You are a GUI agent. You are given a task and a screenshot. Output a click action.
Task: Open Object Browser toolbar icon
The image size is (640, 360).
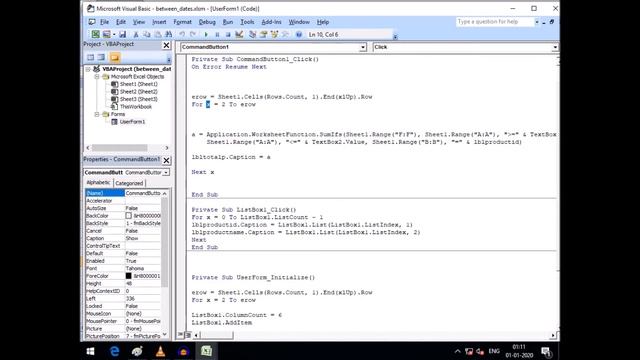point(274,35)
